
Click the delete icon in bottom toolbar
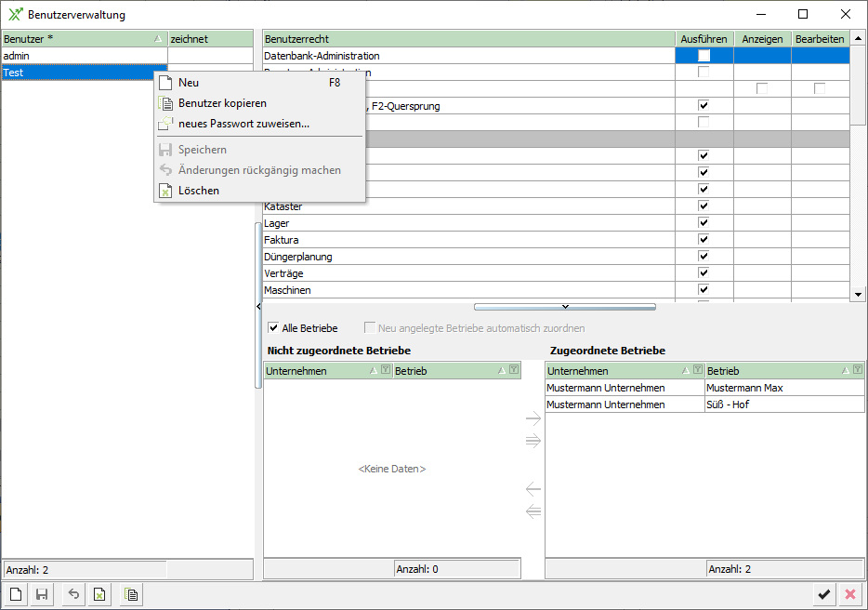click(100, 595)
